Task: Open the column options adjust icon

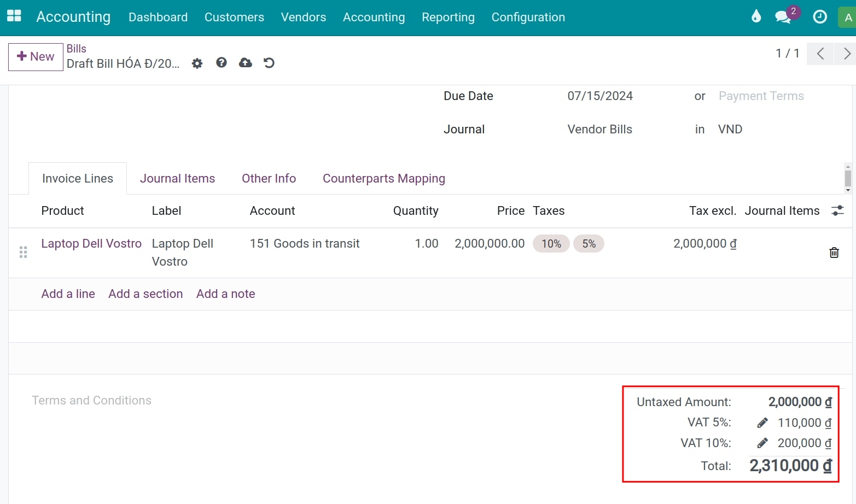Action: pyautogui.click(x=837, y=210)
